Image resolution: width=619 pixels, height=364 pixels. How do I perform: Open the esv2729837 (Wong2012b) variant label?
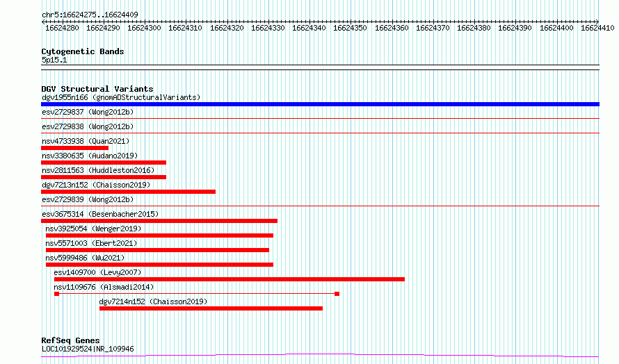pyautogui.click(x=88, y=112)
